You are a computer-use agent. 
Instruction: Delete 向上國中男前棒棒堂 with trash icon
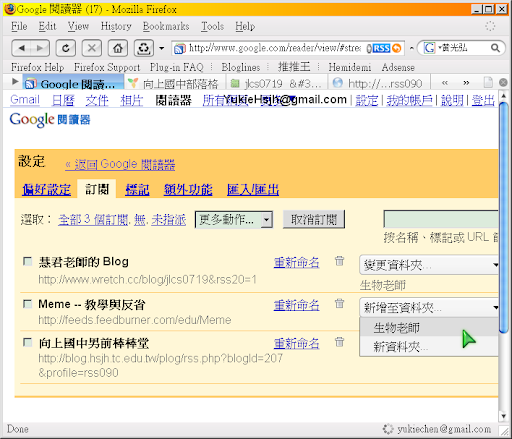(x=339, y=342)
